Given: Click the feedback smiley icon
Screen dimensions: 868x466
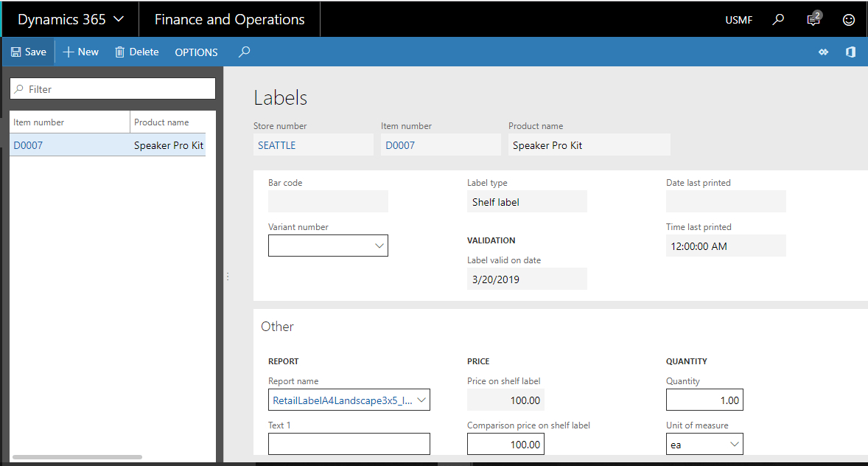Looking at the screenshot, I should pyautogui.click(x=849, y=20).
